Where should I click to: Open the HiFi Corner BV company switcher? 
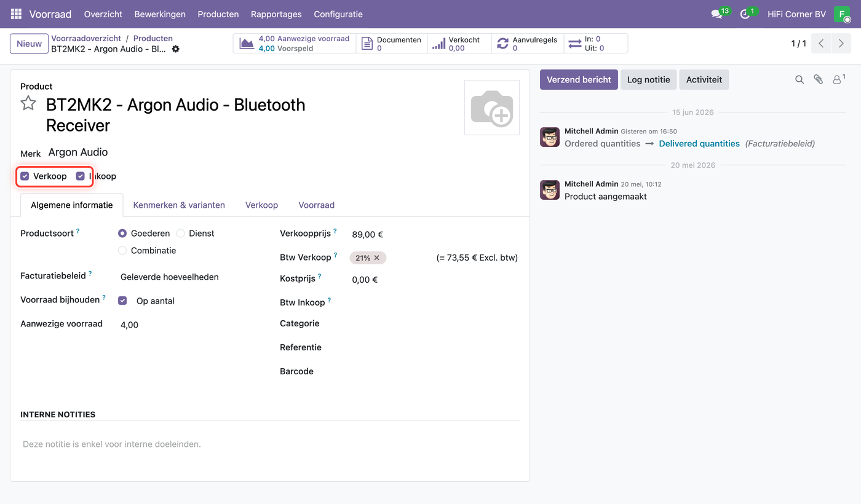pyautogui.click(x=796, y=14)
